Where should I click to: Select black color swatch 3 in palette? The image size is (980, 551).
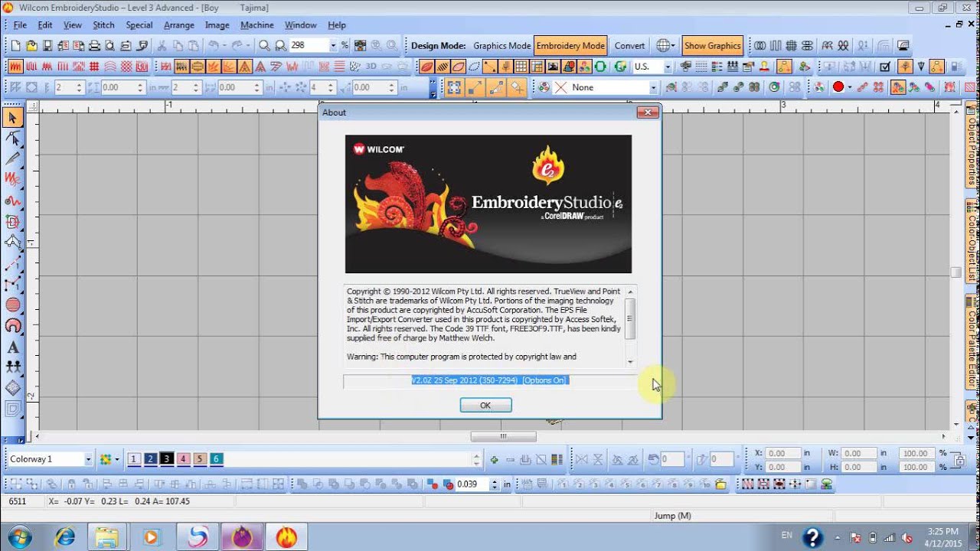167,459
